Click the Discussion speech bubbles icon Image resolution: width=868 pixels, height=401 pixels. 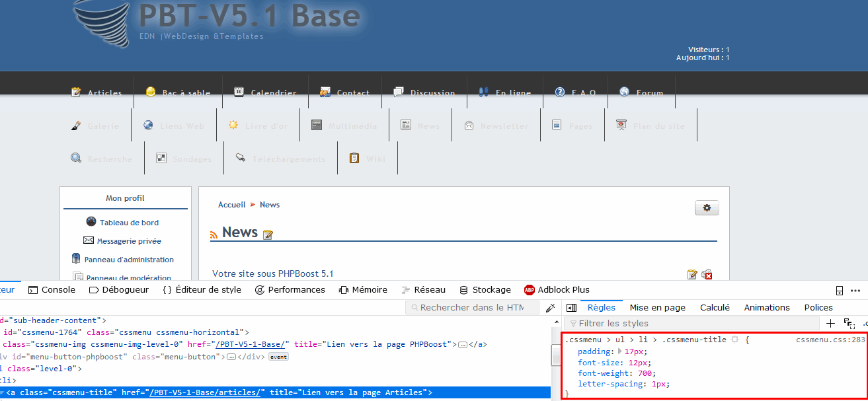pyautogui.click(x=399, y=92)
